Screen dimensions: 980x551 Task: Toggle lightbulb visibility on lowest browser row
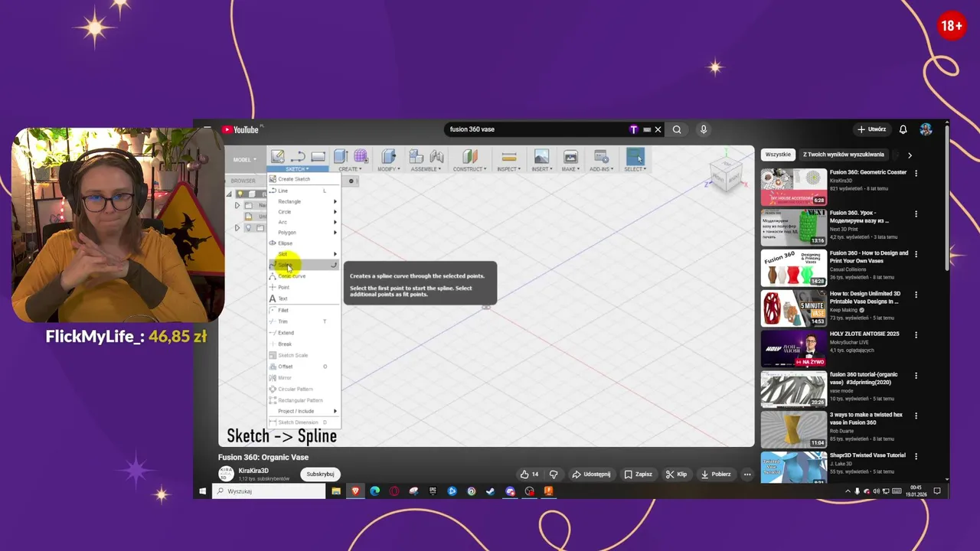(248, 228)
